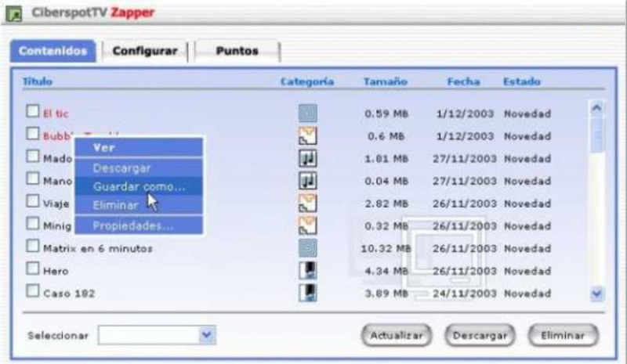Click category icon in Hero row
The height and width of the screenshot is (364, 627).
pyautogui.click(x=307, y=271)
